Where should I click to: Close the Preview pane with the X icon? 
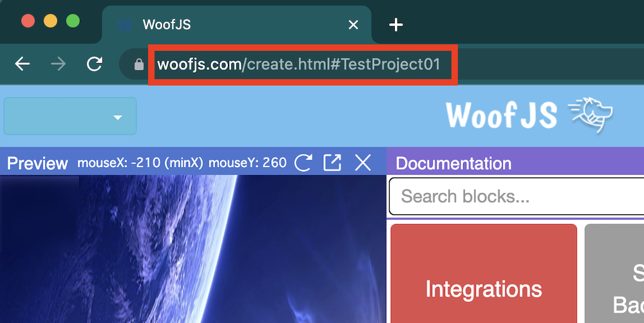pyautogui.click(x=363, y=163)
